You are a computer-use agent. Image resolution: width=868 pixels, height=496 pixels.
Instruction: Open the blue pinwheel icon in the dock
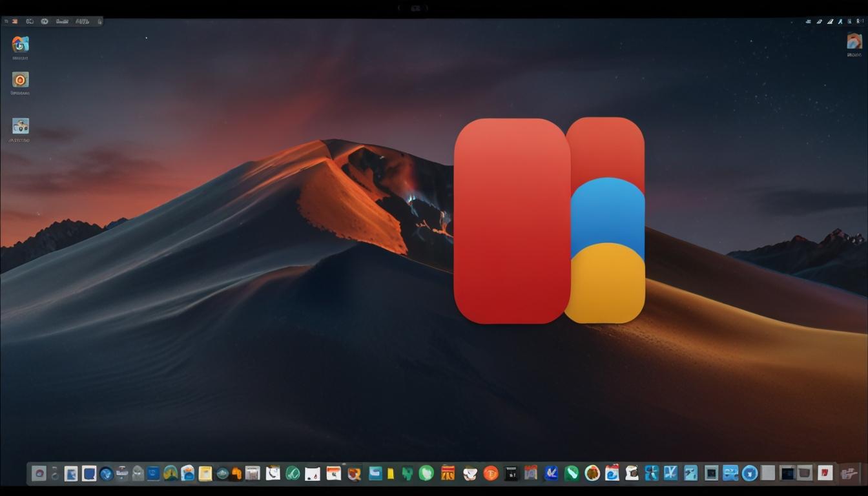point(652,473)
